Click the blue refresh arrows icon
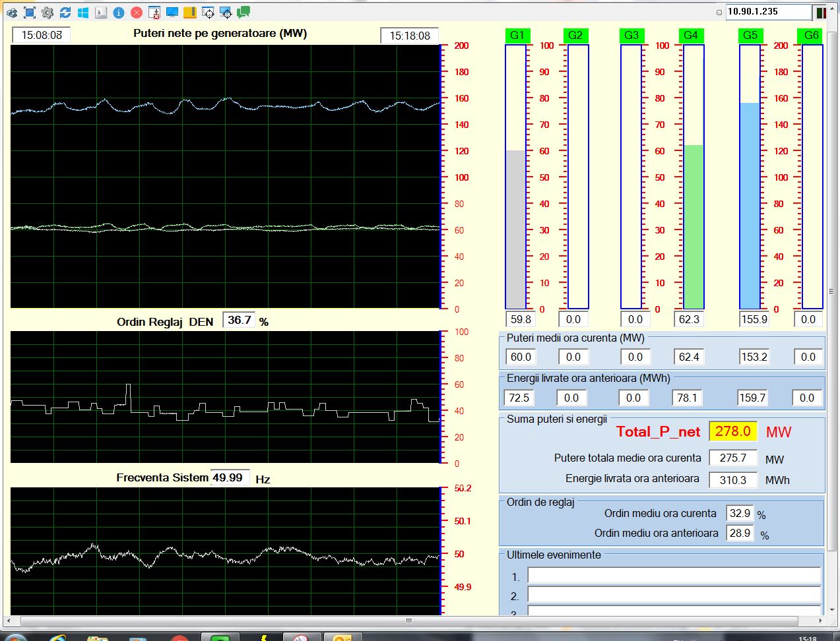Image resolution: width=840 pixels, height=641 pixels. click(x=65, y=13)
